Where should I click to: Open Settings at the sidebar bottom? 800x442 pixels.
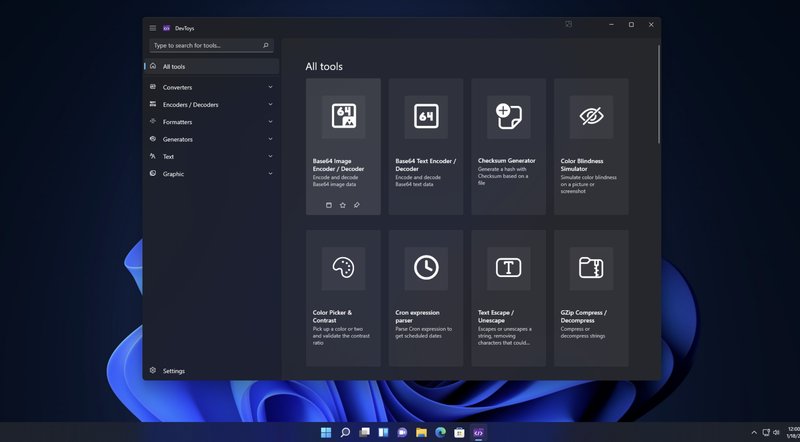click(173, 371)
